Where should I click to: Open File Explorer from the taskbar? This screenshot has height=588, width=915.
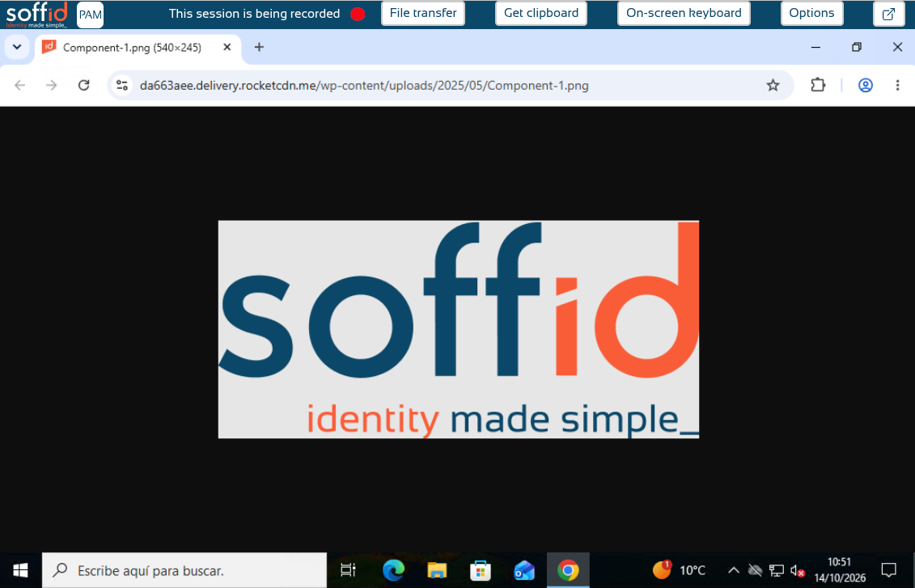point(437,570)
